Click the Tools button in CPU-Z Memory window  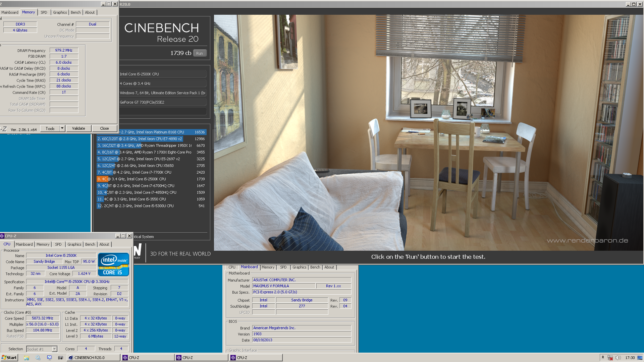click(50, 128)
